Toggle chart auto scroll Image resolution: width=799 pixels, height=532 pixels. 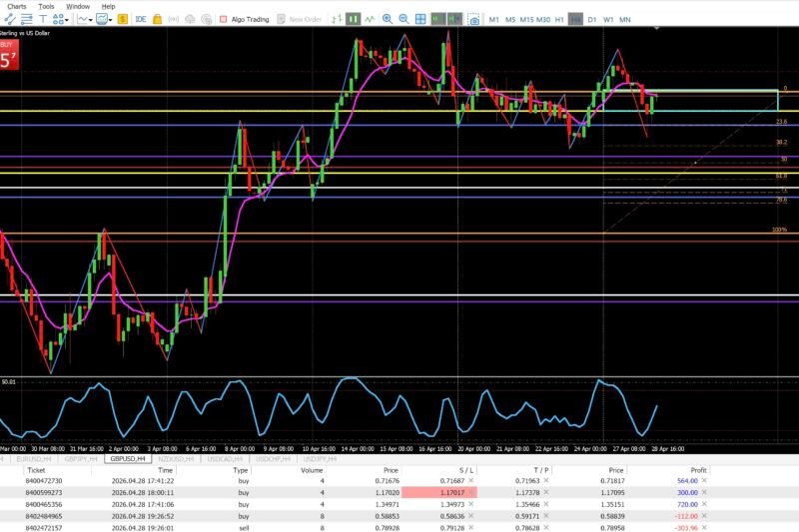click(437, 19)
